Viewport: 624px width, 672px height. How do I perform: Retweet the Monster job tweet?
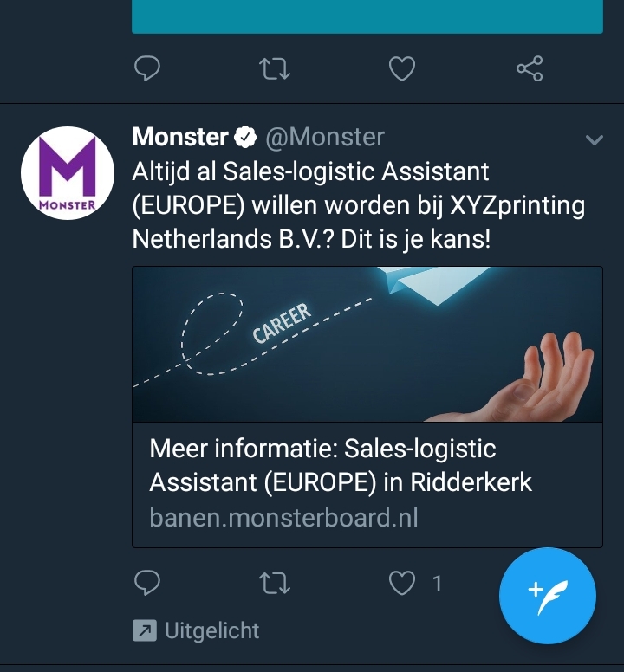click(x=275, y=584)
